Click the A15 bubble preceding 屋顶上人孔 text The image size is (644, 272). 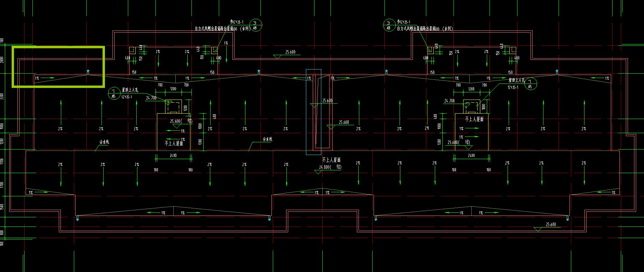click(114, 93)
